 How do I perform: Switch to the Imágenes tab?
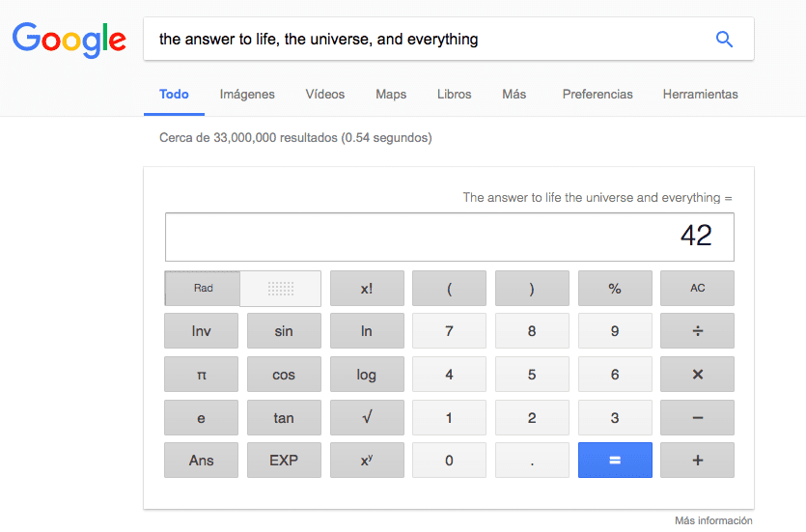click(x=247, y=95)
